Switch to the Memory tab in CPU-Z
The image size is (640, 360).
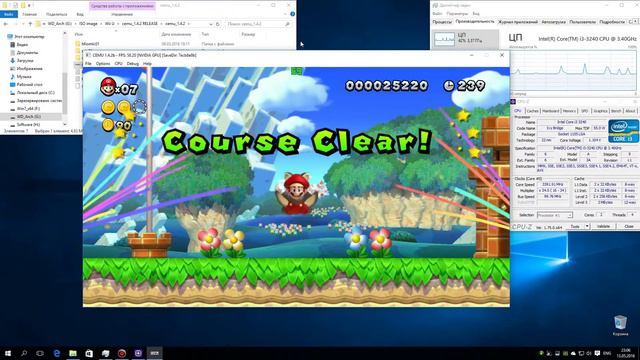click(569, 111)
